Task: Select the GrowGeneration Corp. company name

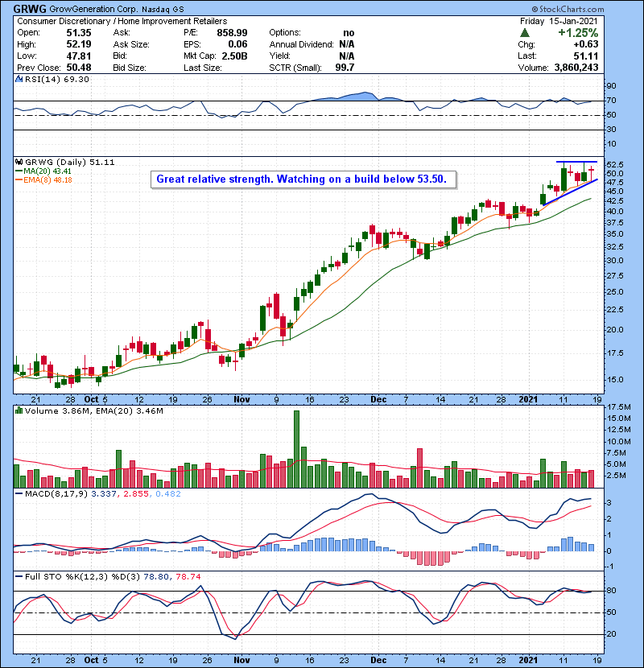Action: [93, 9]
